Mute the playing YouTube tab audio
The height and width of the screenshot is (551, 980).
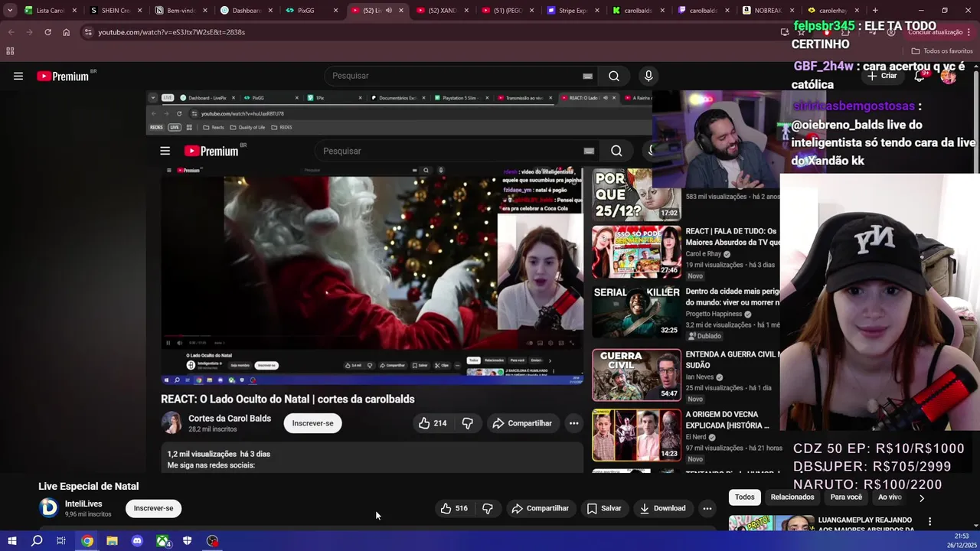[x=388, y=11]
